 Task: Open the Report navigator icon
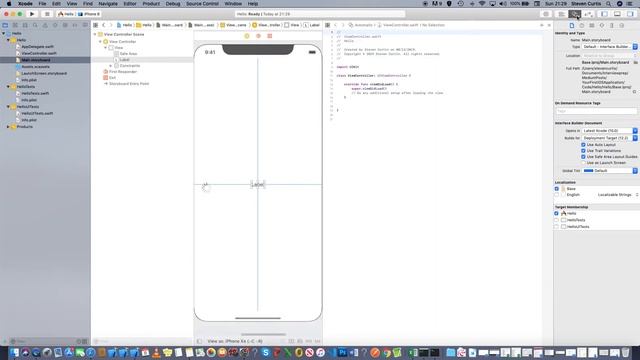pos(85,25)
